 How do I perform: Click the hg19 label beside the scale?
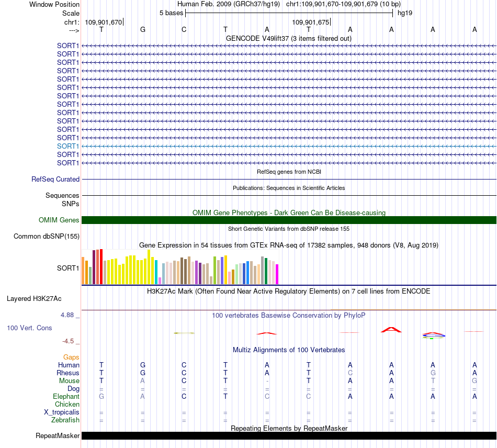(405, 13)
